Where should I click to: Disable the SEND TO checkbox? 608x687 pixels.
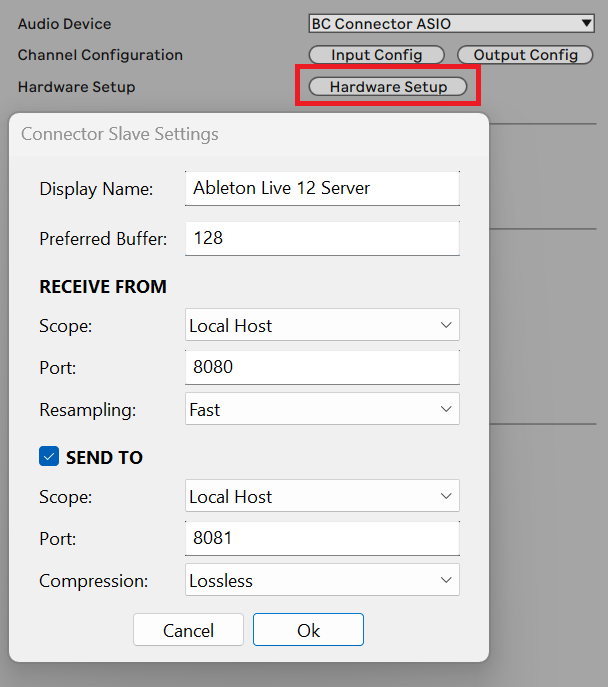point(49,456)
